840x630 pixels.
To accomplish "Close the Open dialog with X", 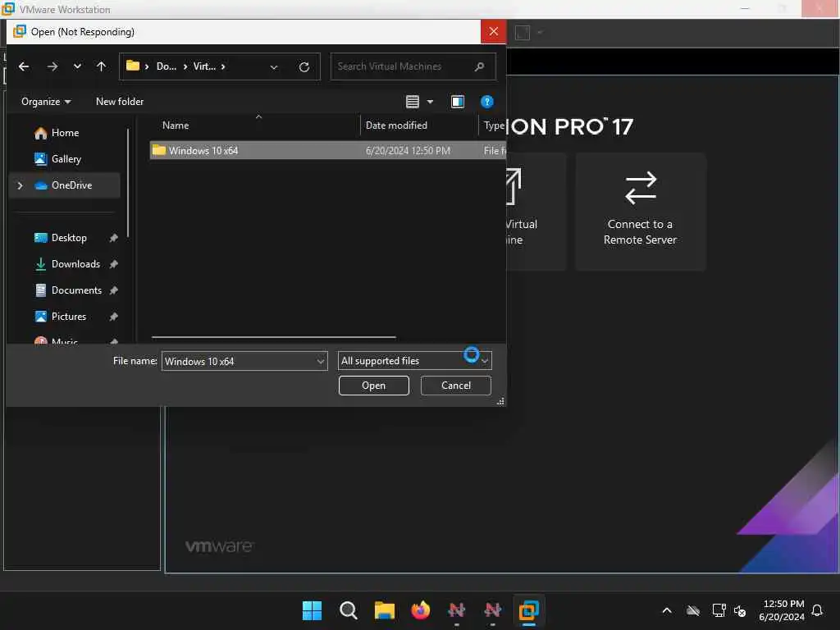I will (493, 32).
